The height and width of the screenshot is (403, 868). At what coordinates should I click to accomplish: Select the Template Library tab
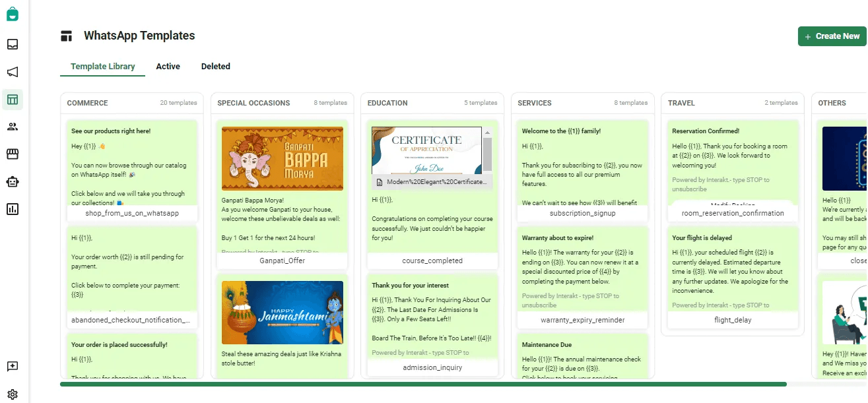pyautogui.click(x=102, y=66)
